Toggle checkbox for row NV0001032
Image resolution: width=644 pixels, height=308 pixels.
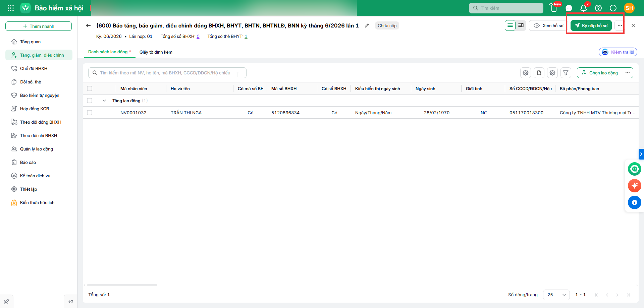[90, 113]
